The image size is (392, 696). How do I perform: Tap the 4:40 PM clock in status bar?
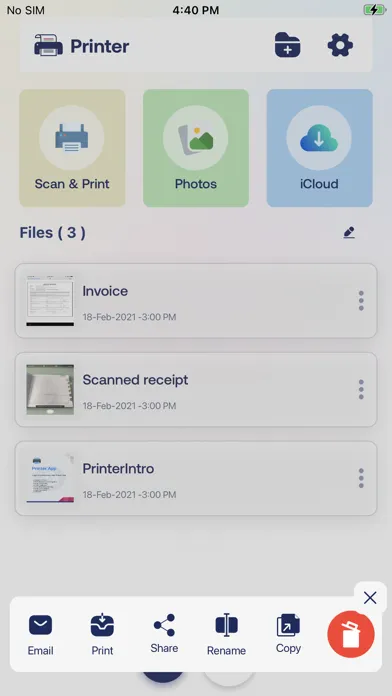[196, 10]
